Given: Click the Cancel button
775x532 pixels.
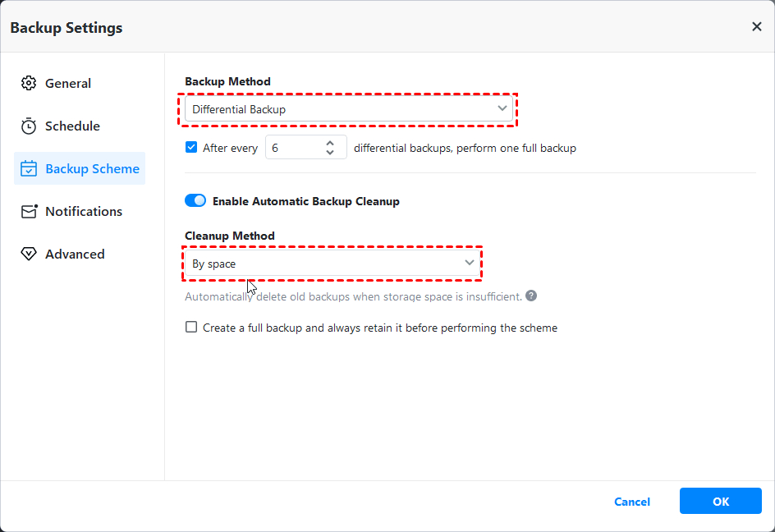Looking at the screenshot, I should [x=631, y=502].
